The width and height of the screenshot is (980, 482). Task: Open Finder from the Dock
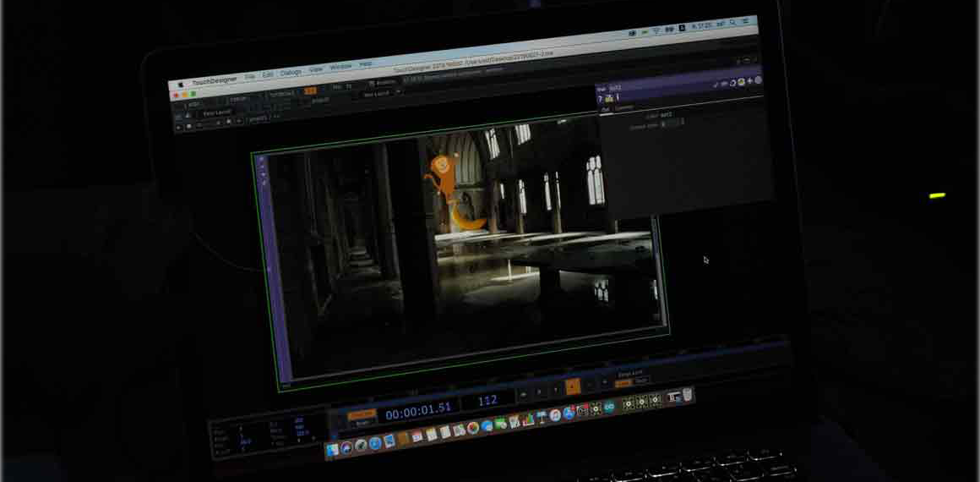(333, 450)
